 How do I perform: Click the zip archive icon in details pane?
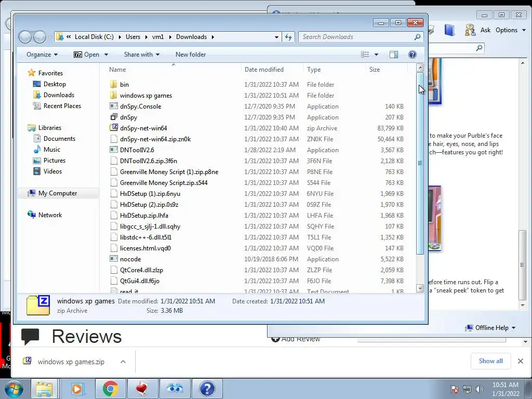coord(38,305)
